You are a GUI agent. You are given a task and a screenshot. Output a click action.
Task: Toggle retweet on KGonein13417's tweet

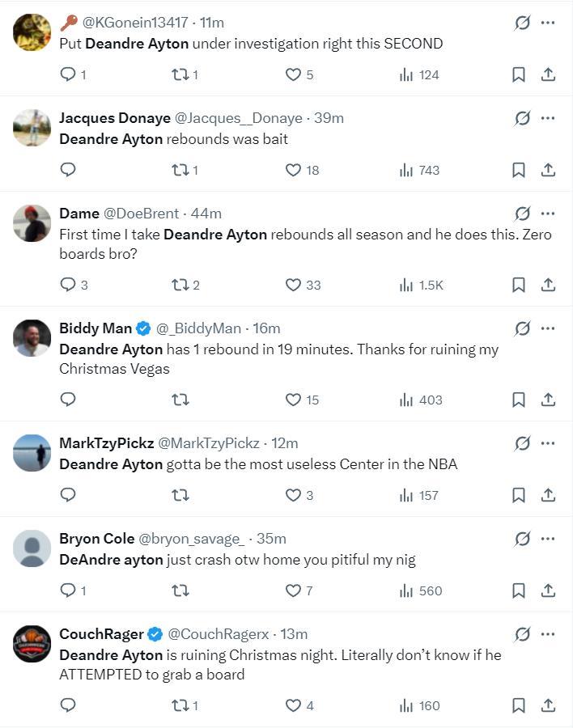click(180, 74)
